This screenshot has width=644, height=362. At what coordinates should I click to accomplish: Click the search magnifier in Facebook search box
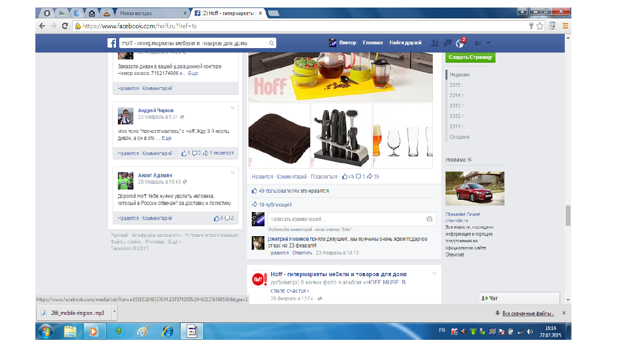coord(272,43)
